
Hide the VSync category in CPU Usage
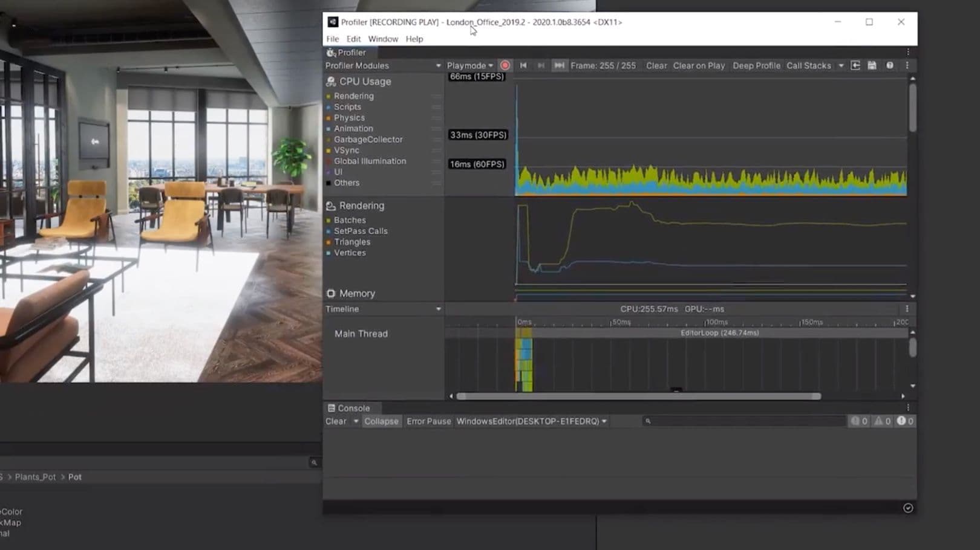345,150
